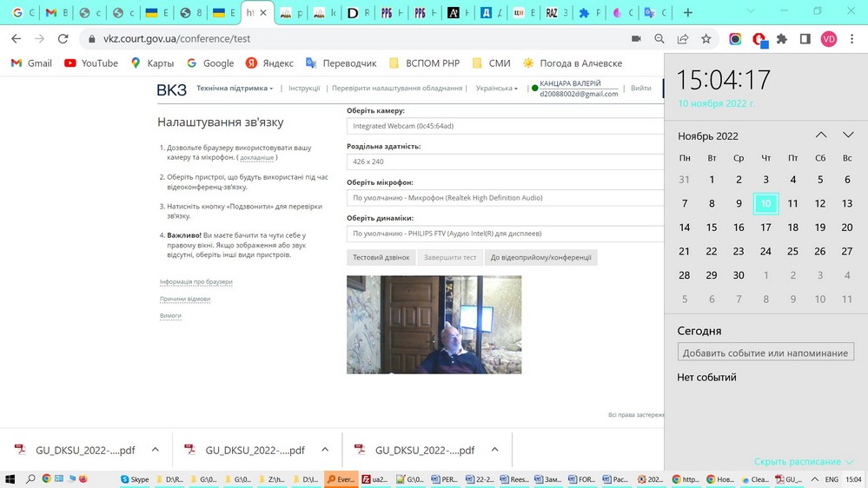
Task: Open the Вимоги link
Action: click(x=170, y=315)
